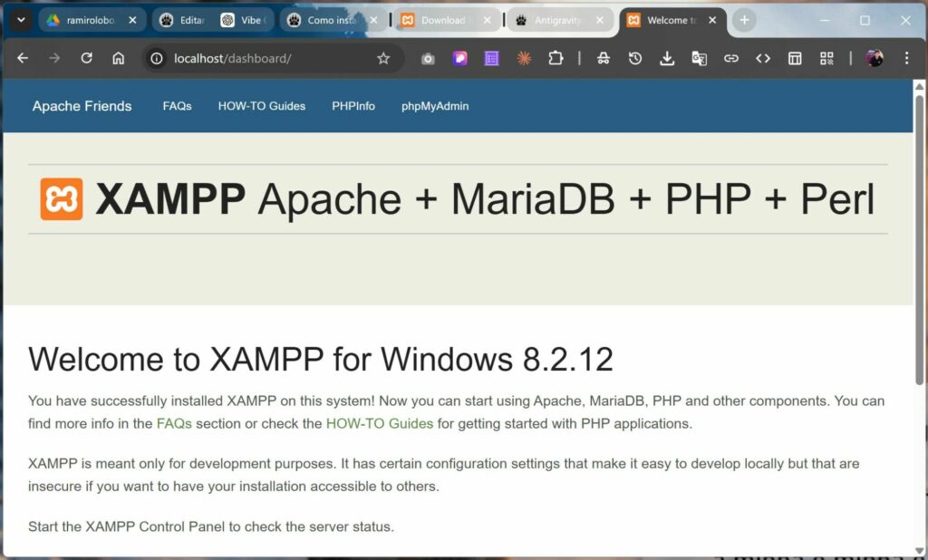Image resolution: width=928 pixels, height=560 pixels.
Task: Open PHPInfo in the navigation bar
Action: pos(353,106)
